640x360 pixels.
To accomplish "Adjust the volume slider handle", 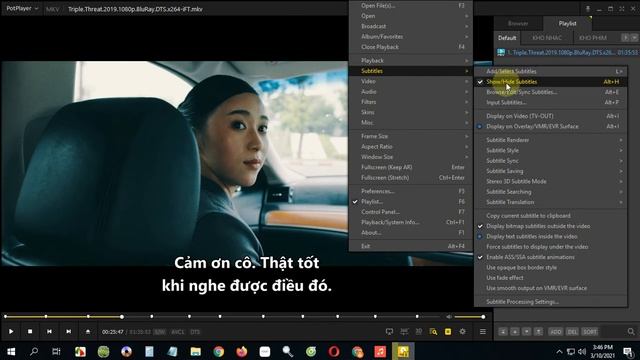I will tap(483, 316).
